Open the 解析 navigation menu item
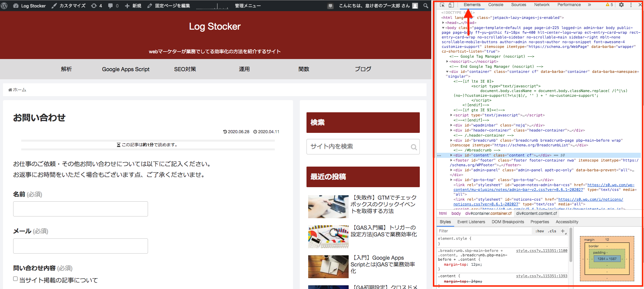644x289 pixels. 66,69
